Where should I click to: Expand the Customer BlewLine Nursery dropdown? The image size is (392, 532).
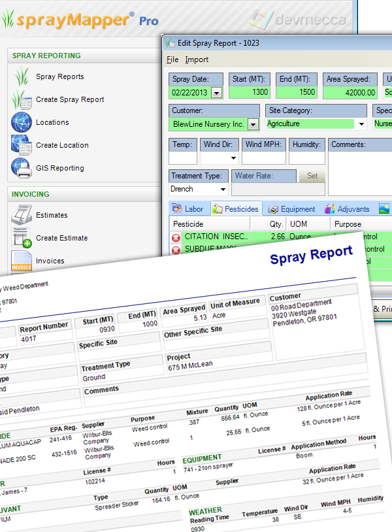pyautogui.click(x=253, y=125)
